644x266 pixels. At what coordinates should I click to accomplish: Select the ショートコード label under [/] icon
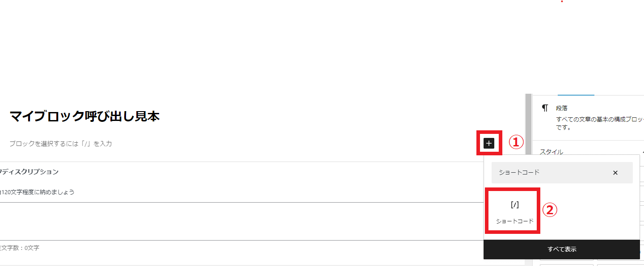point(515,221)
